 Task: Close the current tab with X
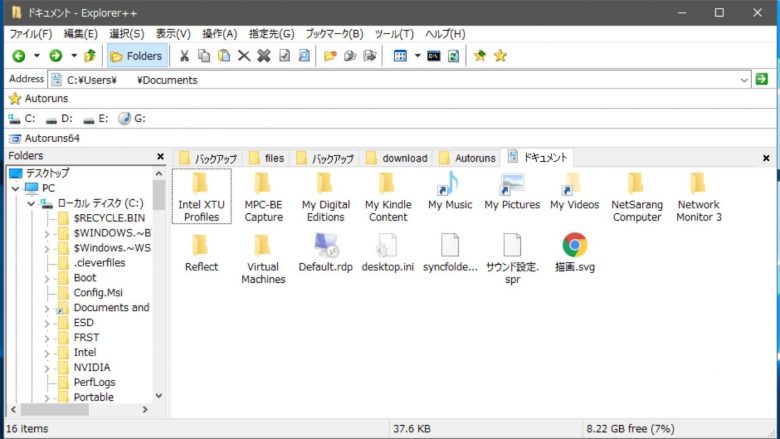(766, 158)
